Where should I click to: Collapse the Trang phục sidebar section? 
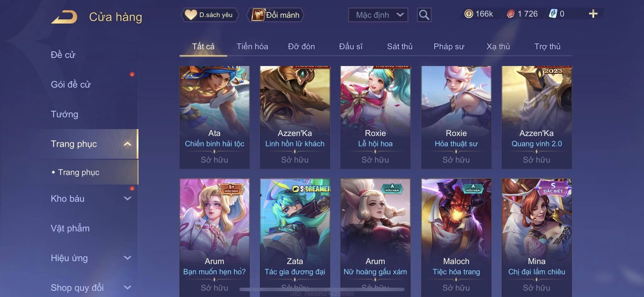127,144
